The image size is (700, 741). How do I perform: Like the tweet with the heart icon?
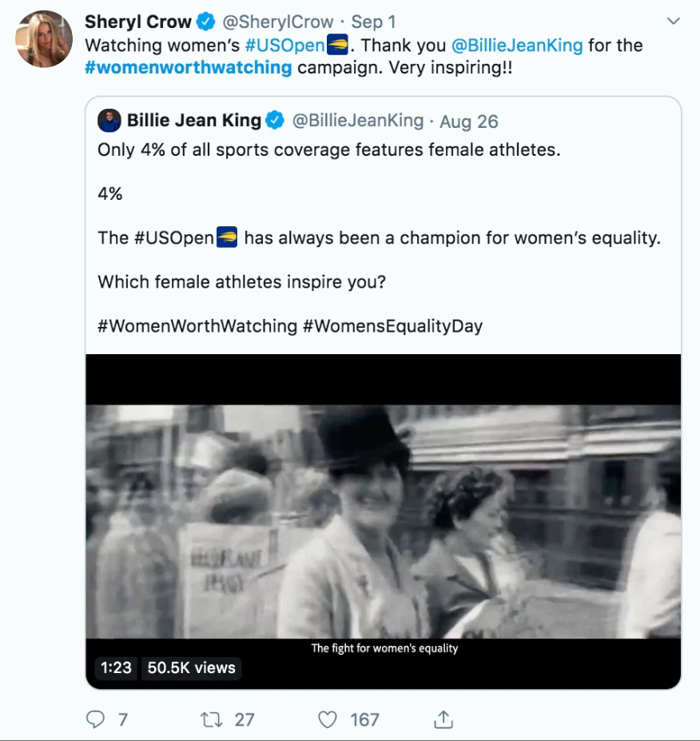click(328, 719)
